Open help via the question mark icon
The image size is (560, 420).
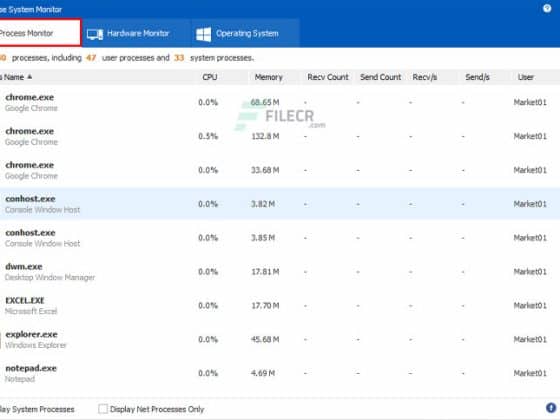click(547, 8)
